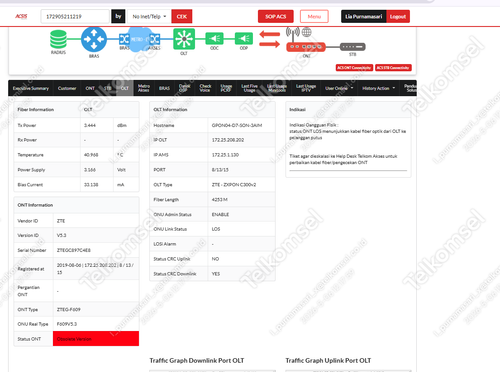Open the Customer tab

point(67,88)
